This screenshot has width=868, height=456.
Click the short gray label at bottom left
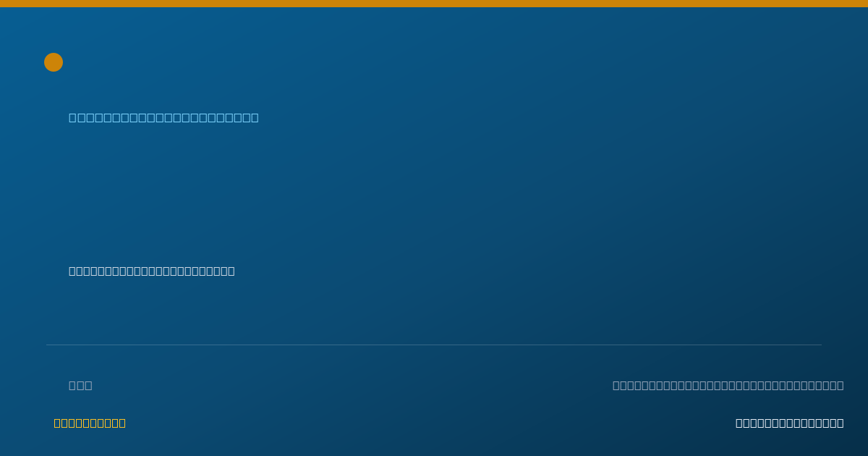click(80, 385)
